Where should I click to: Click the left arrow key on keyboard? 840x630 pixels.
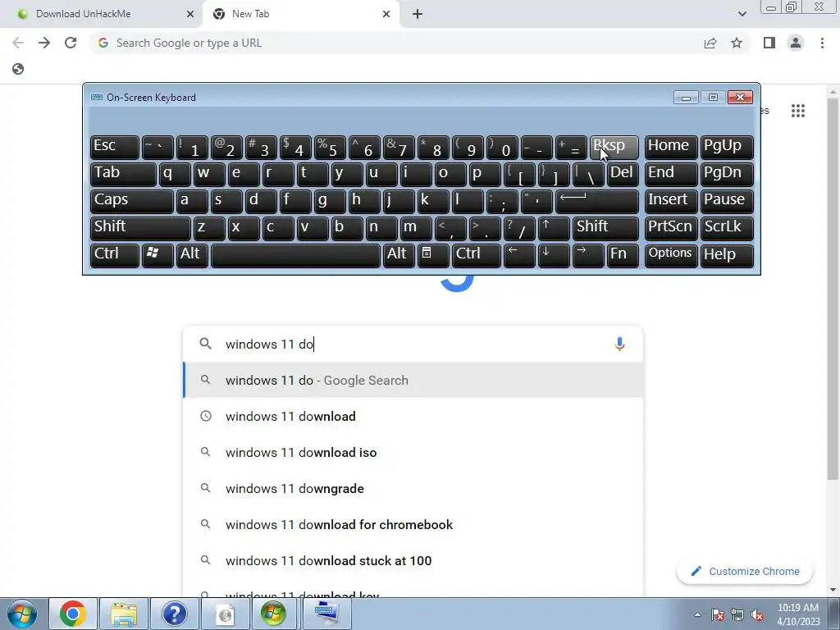[519, 256]
